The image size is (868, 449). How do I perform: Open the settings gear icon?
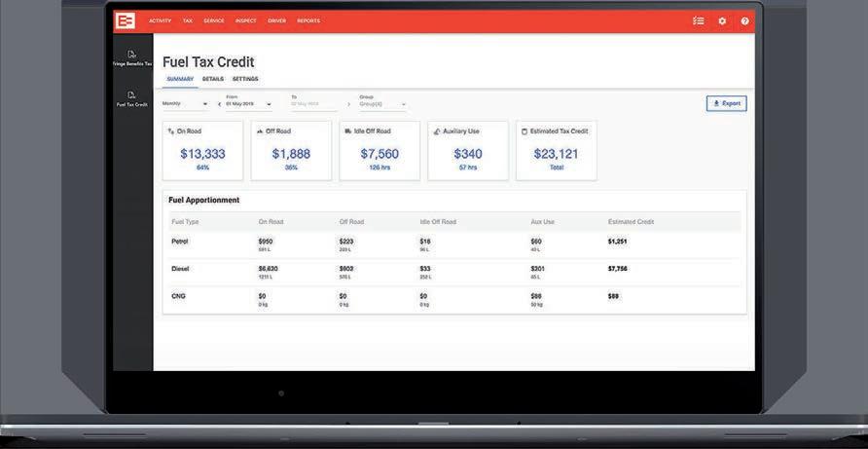pos(722,21)
